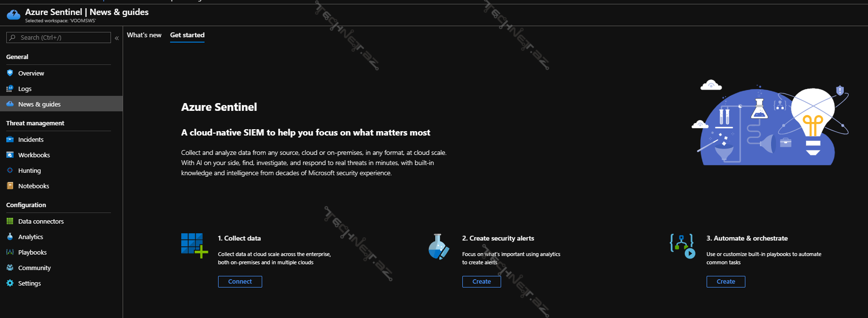The image size is (868, 318).
Task: Switch to the What's new tab
Action: 144,35
